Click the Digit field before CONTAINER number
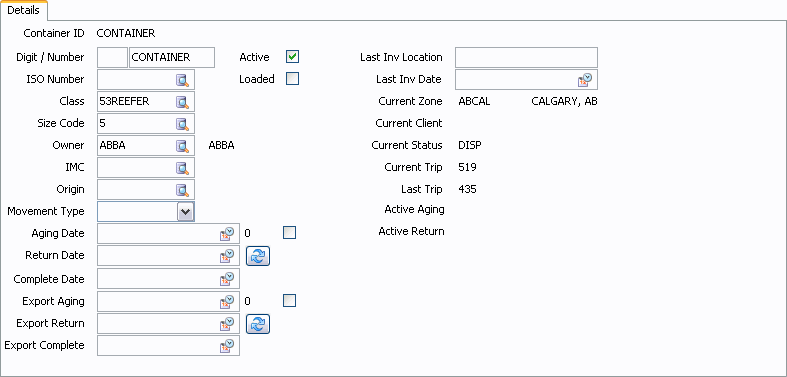The height and width of the screenshot is (377, 787). pyautogui.click(x=112, y=57)
